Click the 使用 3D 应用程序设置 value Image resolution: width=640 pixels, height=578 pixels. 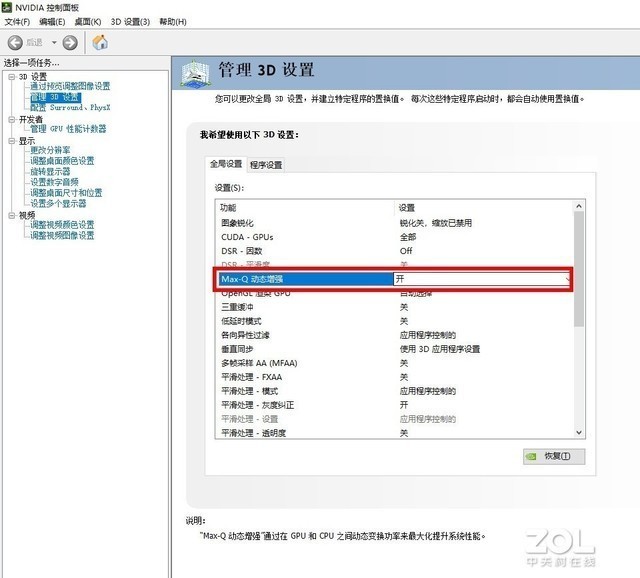pyautogui.click(x=440, y=349)
